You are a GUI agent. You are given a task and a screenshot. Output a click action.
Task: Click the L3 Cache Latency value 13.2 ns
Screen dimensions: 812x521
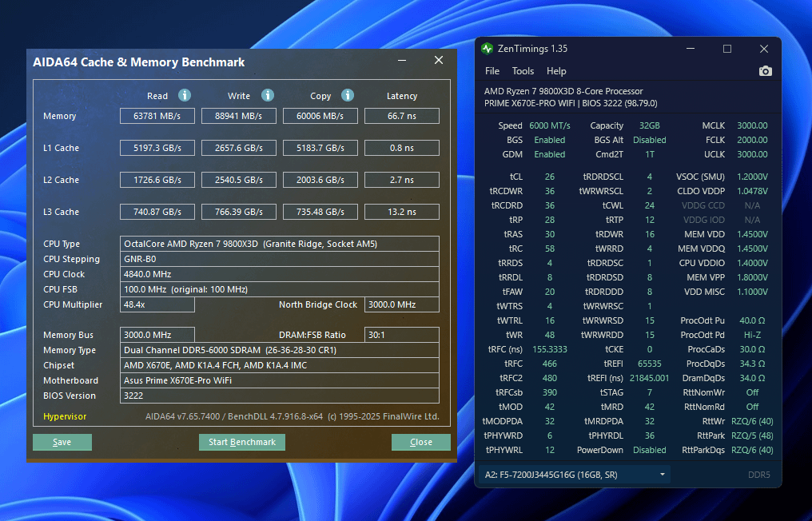click(402, 212)
